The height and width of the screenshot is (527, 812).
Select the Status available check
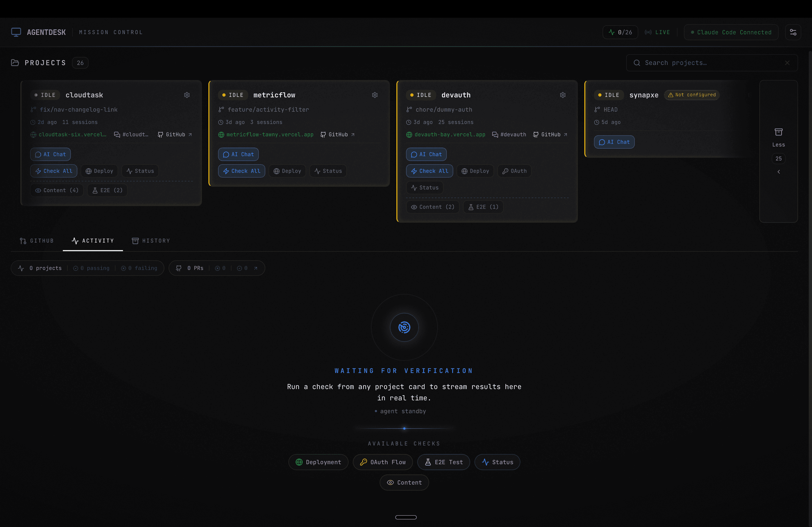(497, 462)
